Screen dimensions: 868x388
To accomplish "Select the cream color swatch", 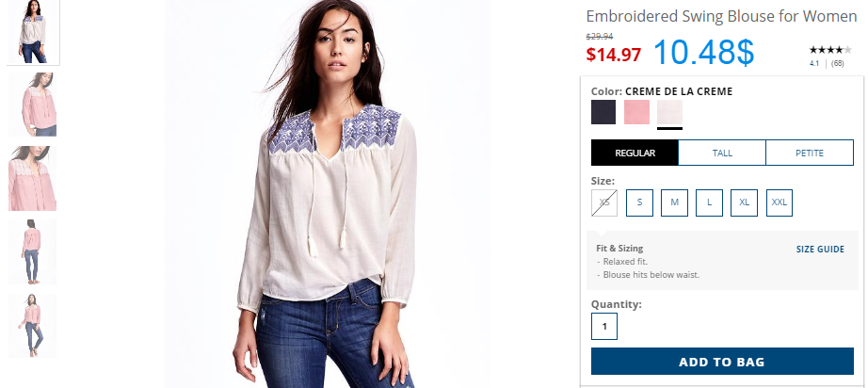I will click(669, 112).
